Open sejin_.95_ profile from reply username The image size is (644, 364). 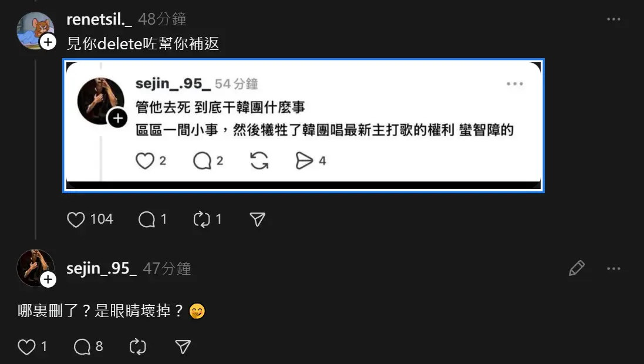(x=102, y=268)
